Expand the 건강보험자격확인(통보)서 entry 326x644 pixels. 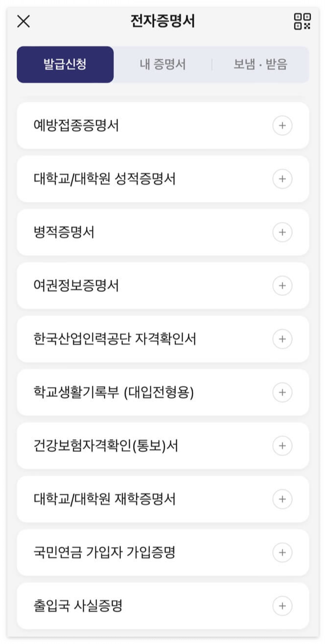point(282,446)
